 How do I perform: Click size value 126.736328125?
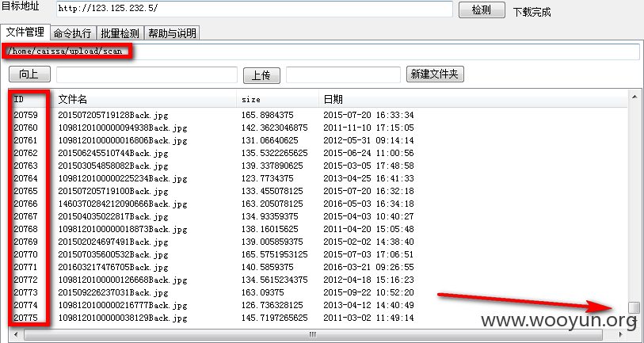pos(272,306)
